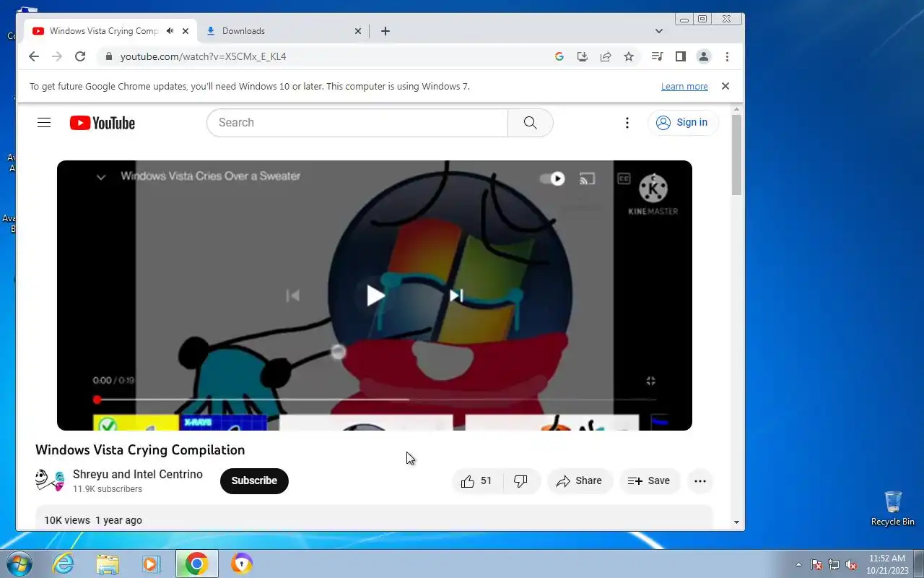Share this page from the address bar

point(606,56)
